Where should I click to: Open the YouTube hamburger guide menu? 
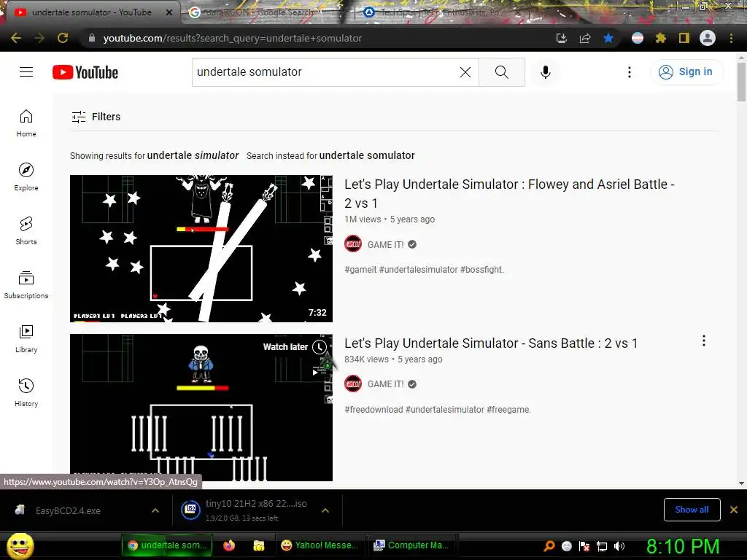coord(26,72)
